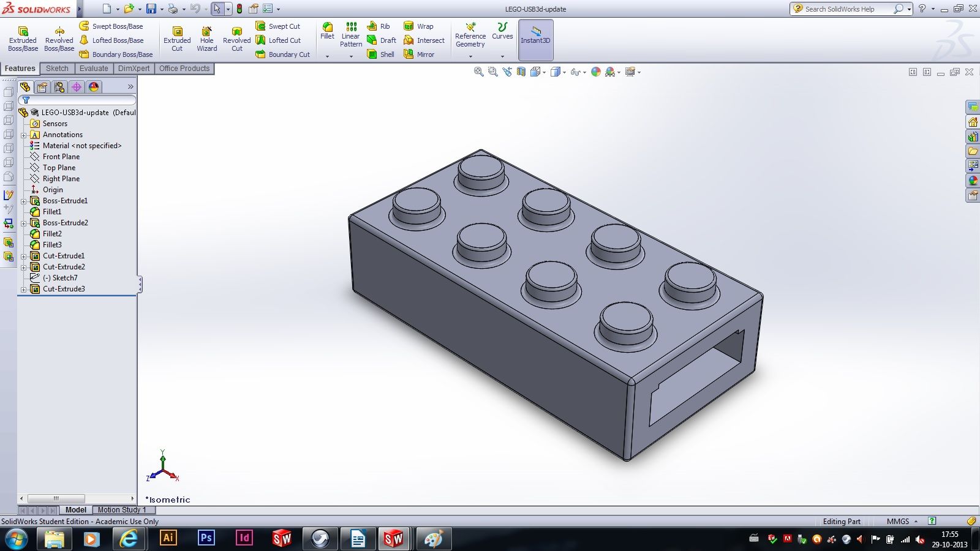Expand the Boss-Extrude1 feature node
Image resolution: width=980 pixels, height=551 pixels.
24,201
